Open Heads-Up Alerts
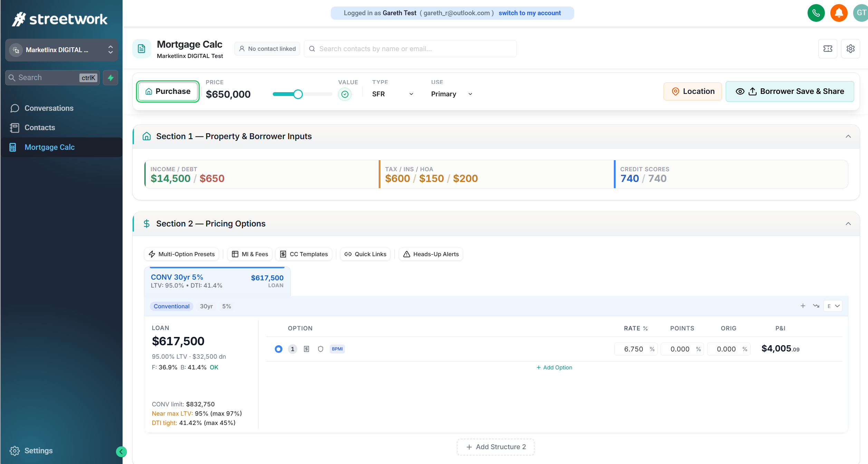The image size is (868, 464). click(431, 254)
